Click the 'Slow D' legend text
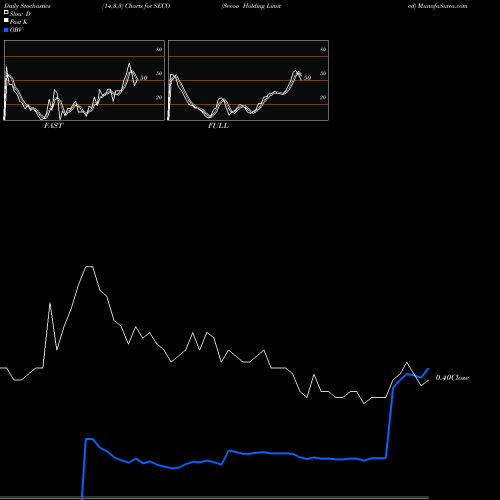The height and width of the screenshot is (500, 500). click(20, 14)
